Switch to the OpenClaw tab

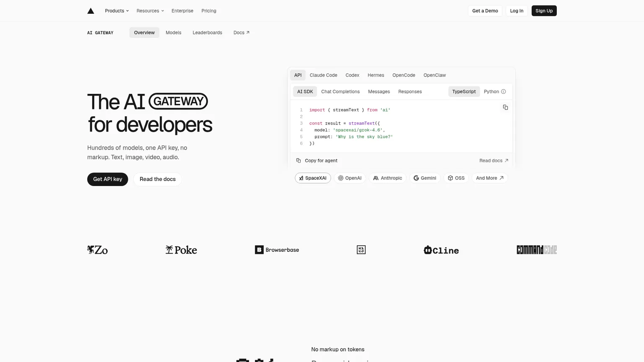434,75
